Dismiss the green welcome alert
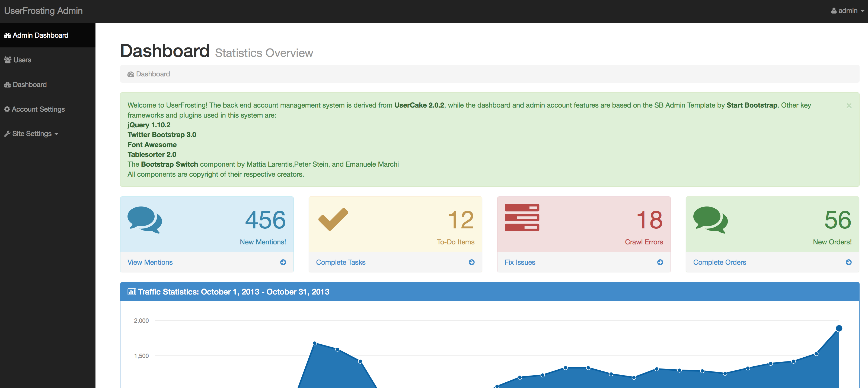The height and width of the screenshot is (388, 868). click(x=849, y=106)
